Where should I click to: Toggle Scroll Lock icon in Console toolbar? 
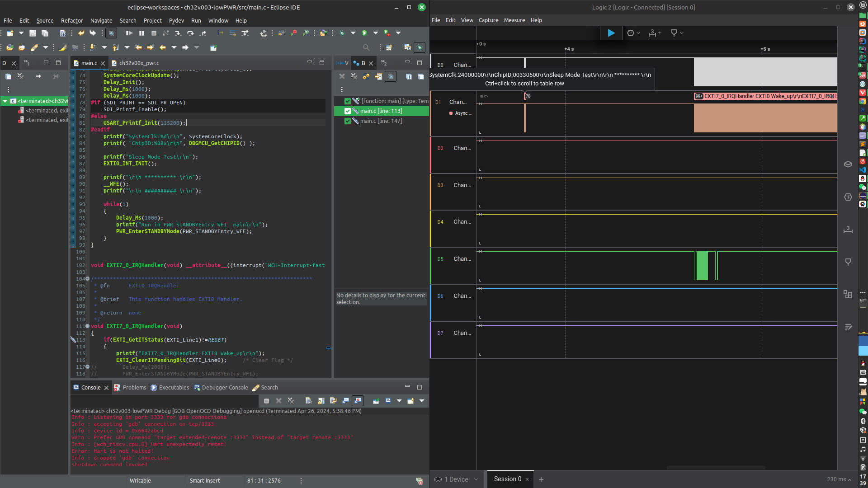tap(321, 401)
